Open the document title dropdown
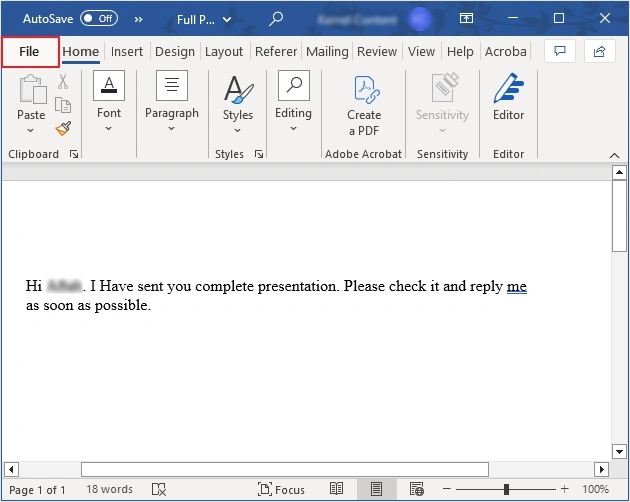The image size is (630, 502). pyautogui.click(x=227, y=19)
